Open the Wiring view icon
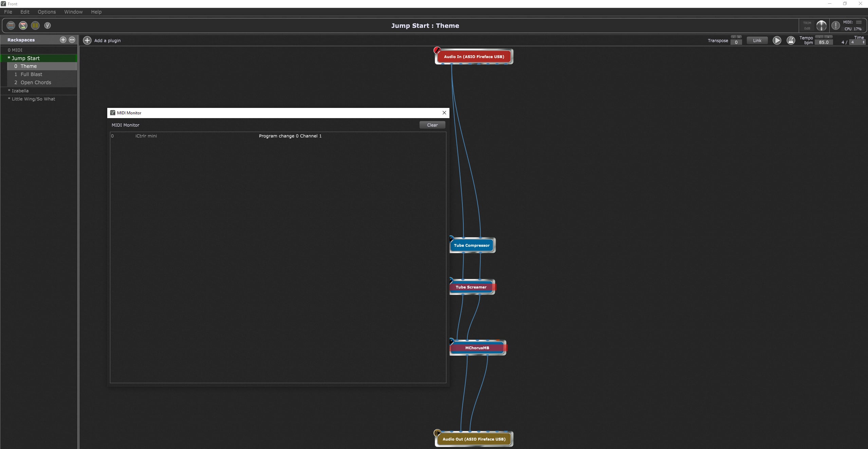This screenshot has height=449, width=868. pos(23,25)
